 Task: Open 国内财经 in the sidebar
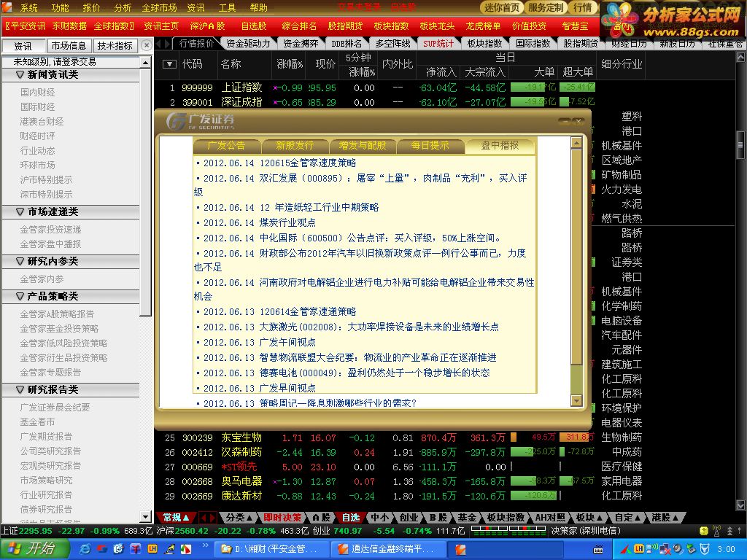click(x=38, y=93)
